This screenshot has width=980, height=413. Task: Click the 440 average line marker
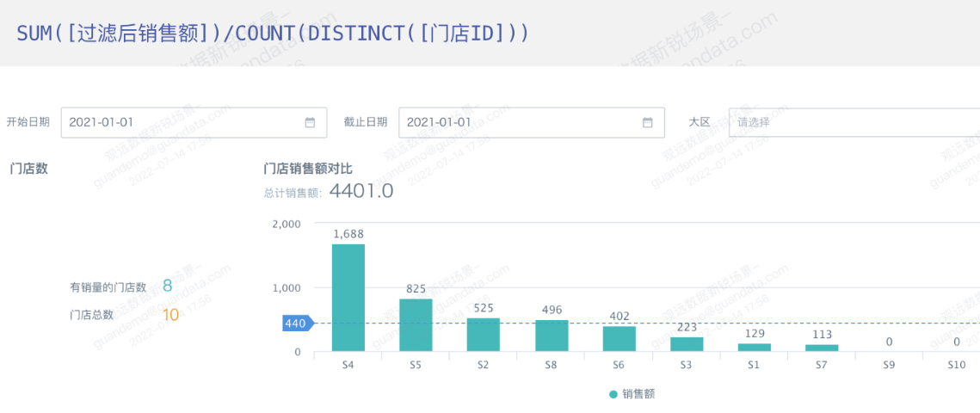click(x=296, y=324)
